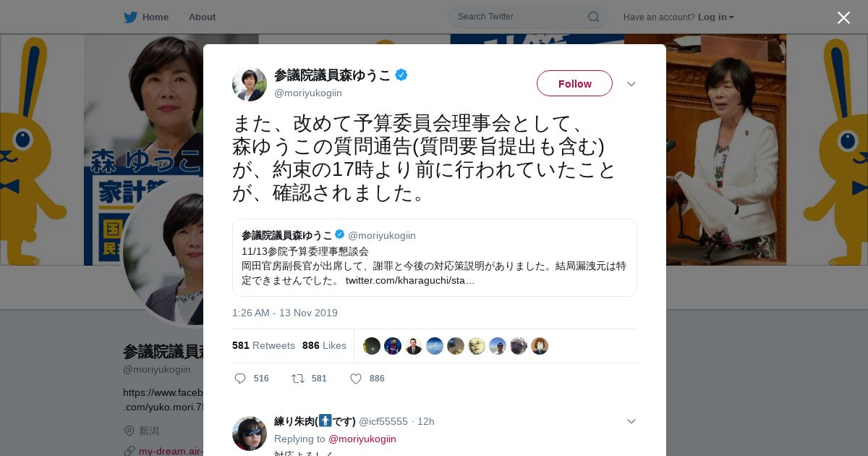Expand the tweet options chevron beside Follow
The height and width of the screenshot is (456, 868).
point(631,84)
